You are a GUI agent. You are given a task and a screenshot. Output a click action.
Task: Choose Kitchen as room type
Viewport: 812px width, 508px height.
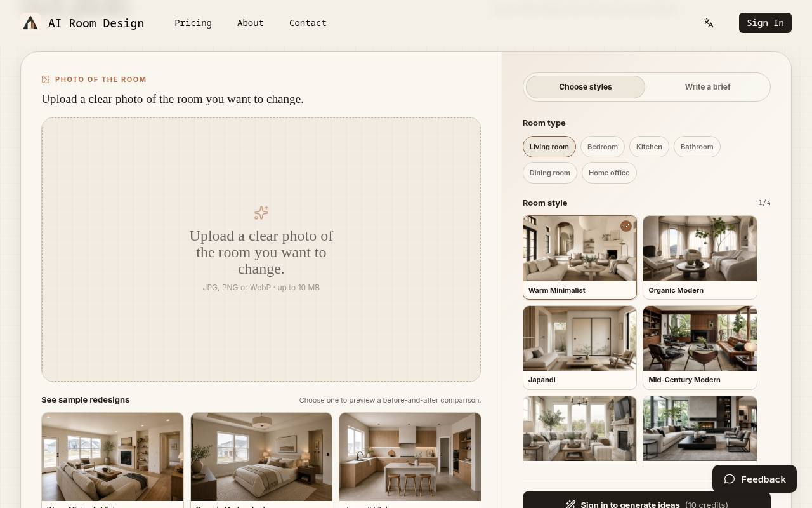pyautogui.click(x=649, y=147)
